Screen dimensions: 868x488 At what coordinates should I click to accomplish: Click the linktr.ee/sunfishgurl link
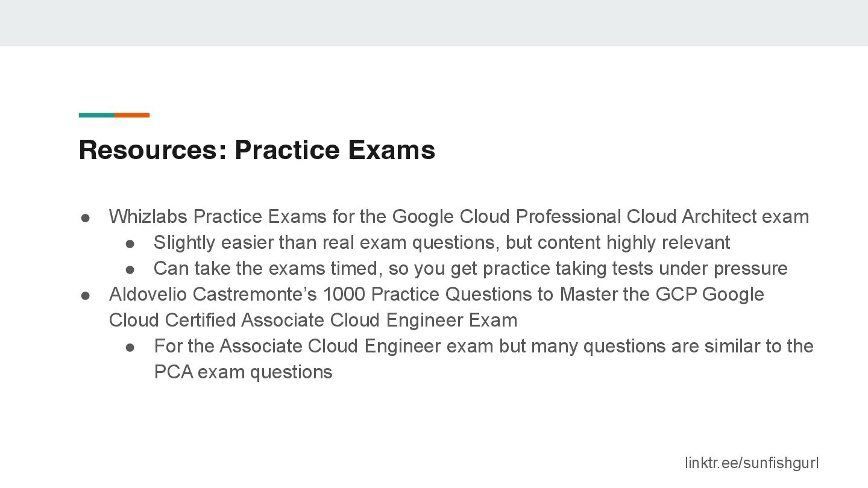[x=752, y=463]
